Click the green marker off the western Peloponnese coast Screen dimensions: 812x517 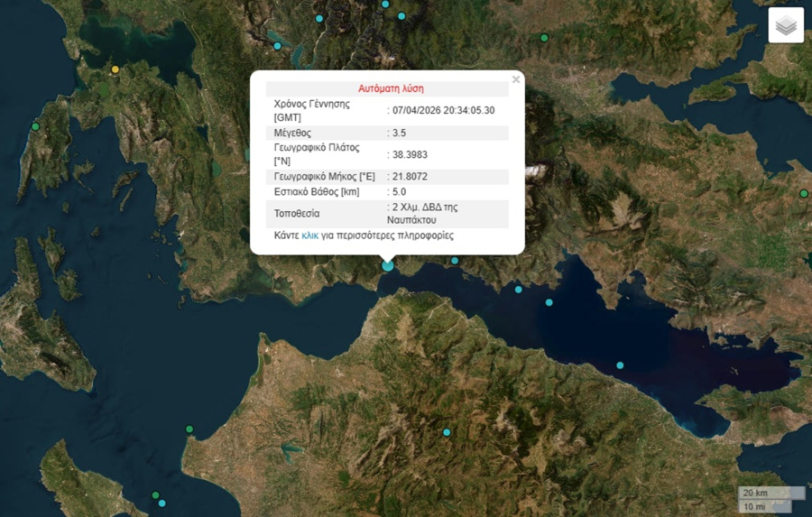[189, 429]
